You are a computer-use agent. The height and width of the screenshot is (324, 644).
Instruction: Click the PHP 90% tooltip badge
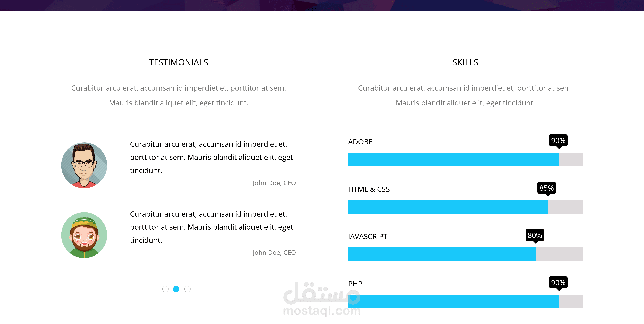pos(558,283)
